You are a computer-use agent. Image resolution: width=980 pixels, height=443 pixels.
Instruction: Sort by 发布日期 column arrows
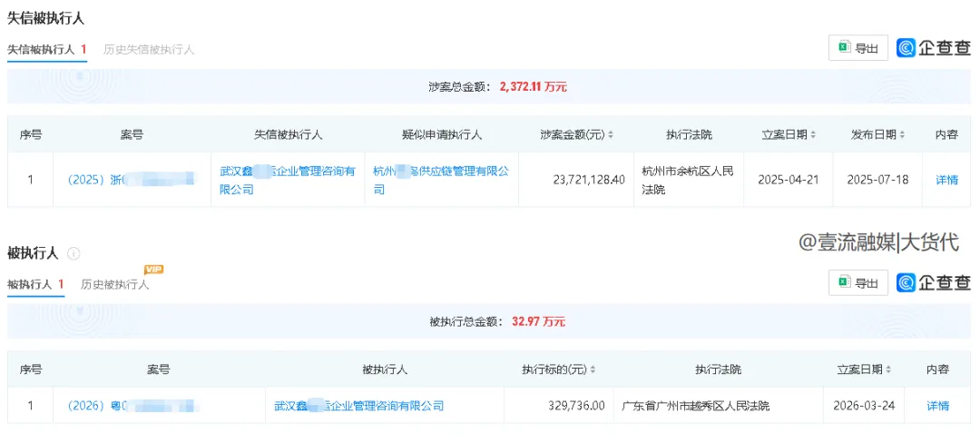coord(902,134)
